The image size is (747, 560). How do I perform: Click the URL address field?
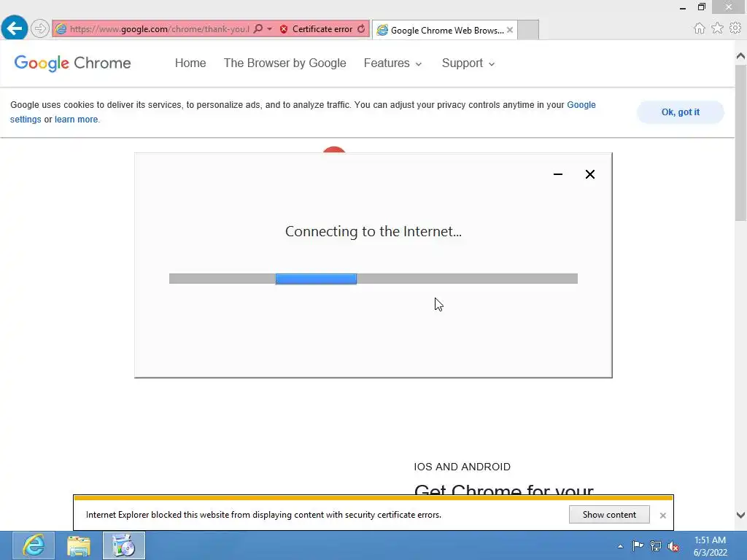click(x=159, y=29)
